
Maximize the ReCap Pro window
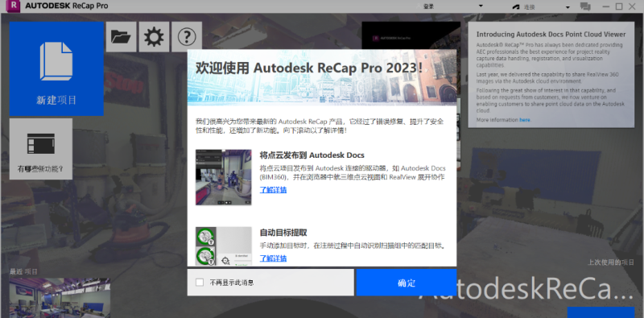point(619,6)
